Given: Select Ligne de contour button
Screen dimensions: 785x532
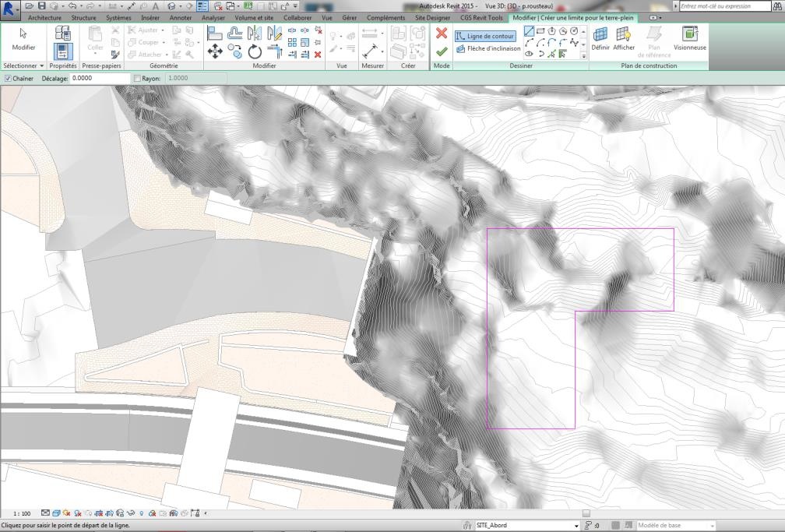Looking at the screenshot, I should (485, 36).
